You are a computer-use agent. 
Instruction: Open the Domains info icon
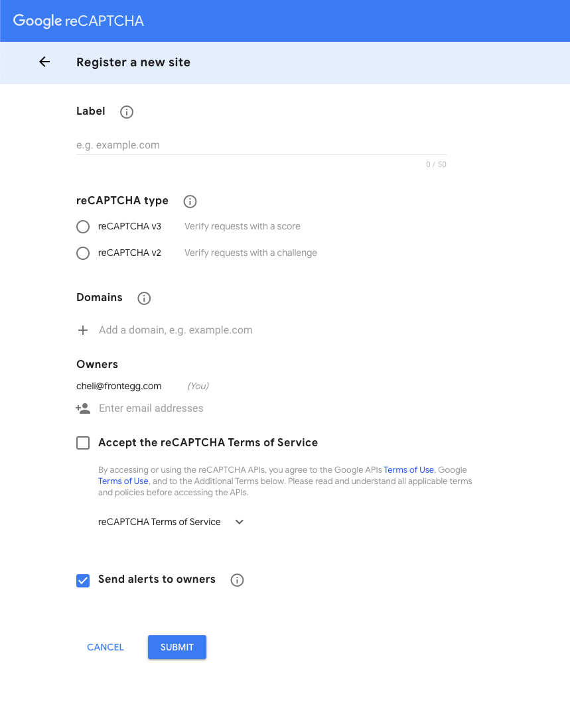(144, 298)
